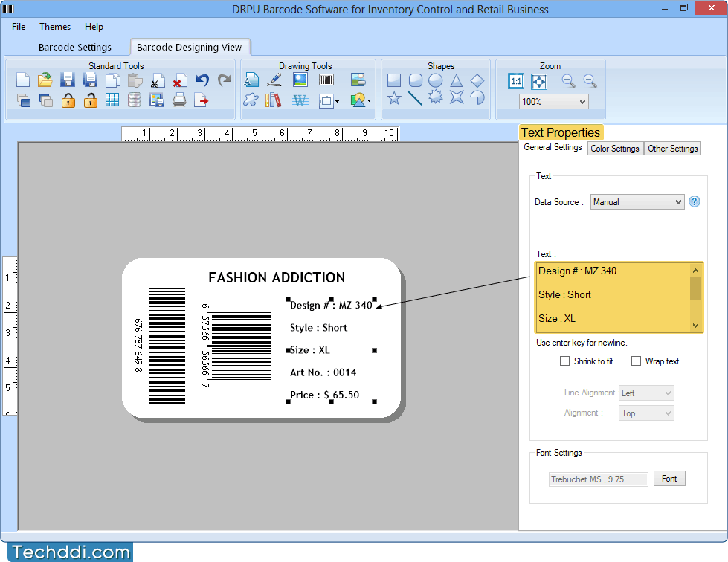
Task: Expand the shapes picture tool dropdown arrow
Action: coord(369,100)
